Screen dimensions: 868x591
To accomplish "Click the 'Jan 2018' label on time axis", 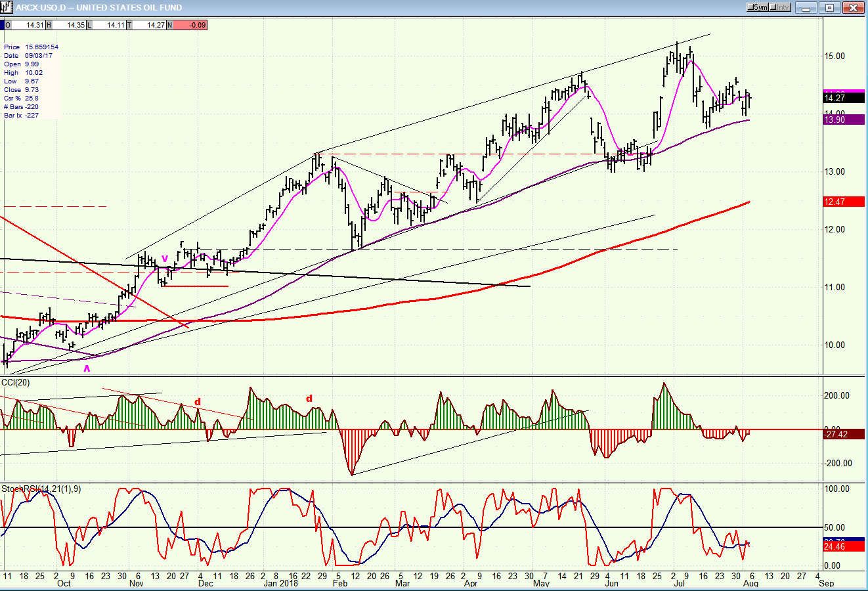I will tap(280, 583).
